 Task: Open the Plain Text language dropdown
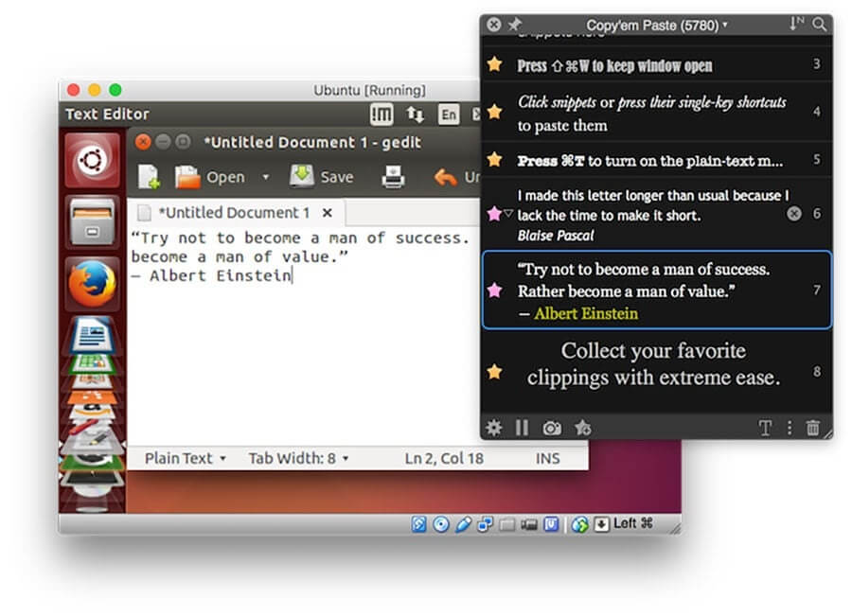point(185,459)
